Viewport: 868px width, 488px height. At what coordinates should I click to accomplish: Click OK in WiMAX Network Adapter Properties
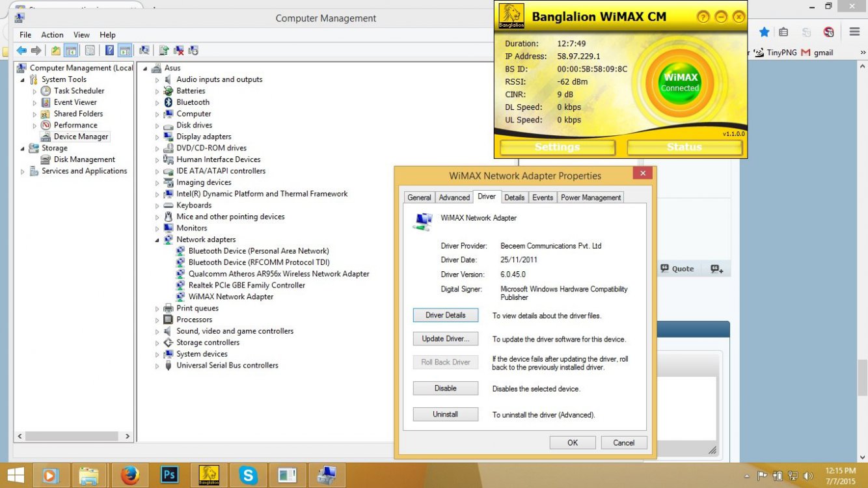point(573,442)
